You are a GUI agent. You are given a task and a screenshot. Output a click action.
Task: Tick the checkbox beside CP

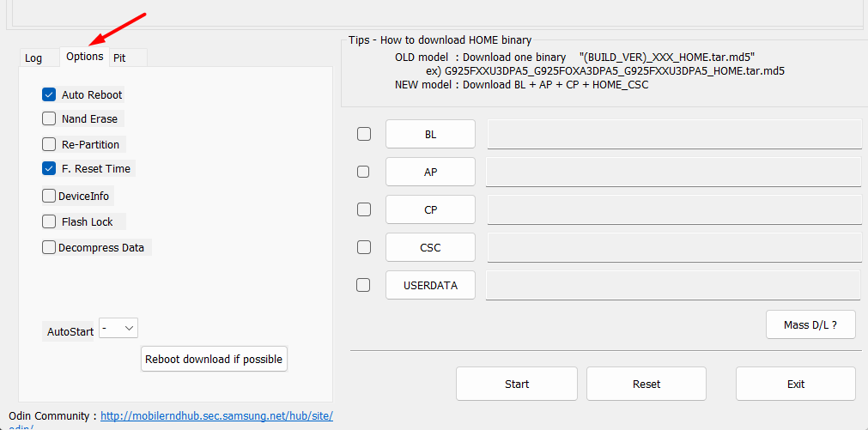click(364, 209)
